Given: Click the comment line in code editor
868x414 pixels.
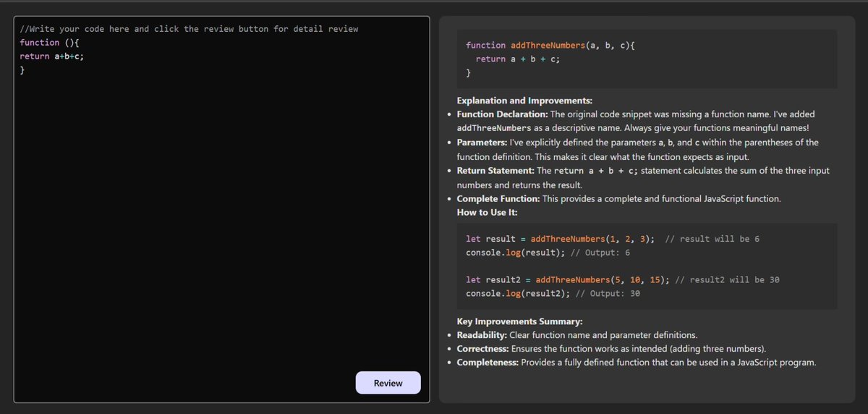Looking at the screenshot, I should 189,29.
